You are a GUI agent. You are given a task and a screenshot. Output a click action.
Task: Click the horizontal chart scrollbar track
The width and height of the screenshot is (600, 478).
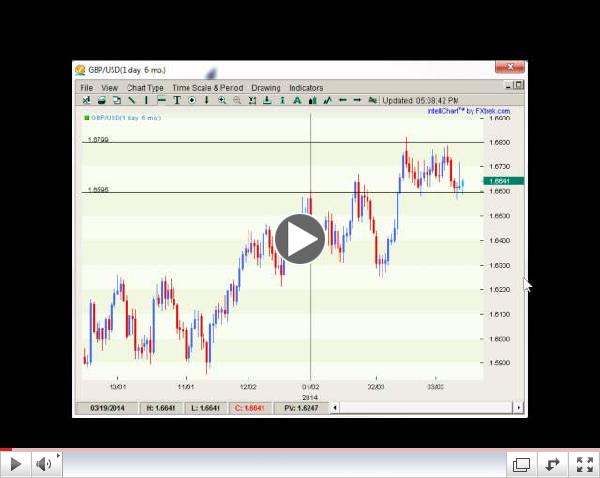[426, 408]
